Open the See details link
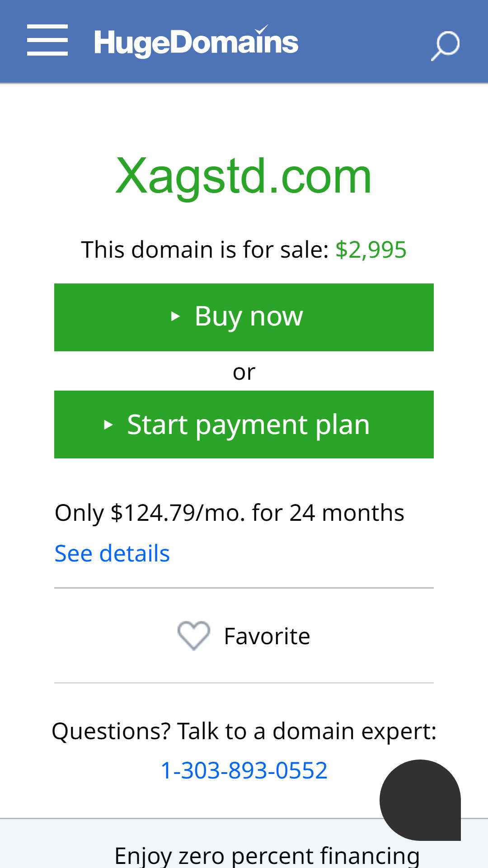 tap(112, 553)
